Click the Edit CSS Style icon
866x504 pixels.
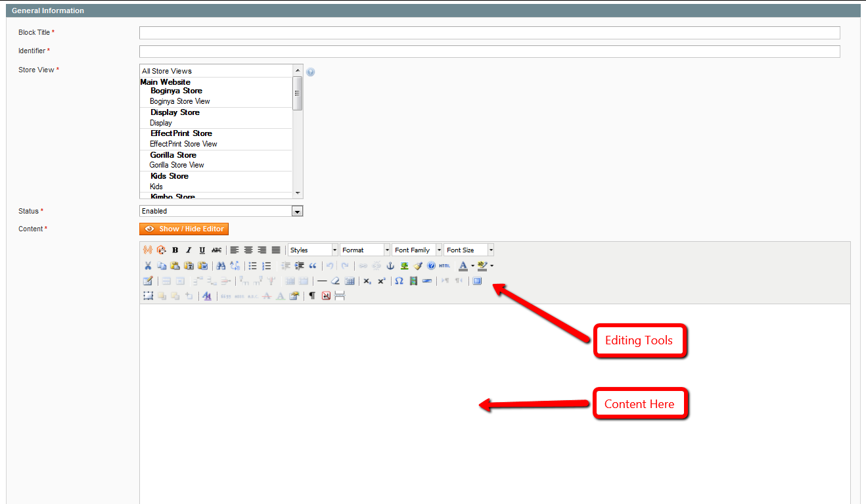click(x=207, y=296)
